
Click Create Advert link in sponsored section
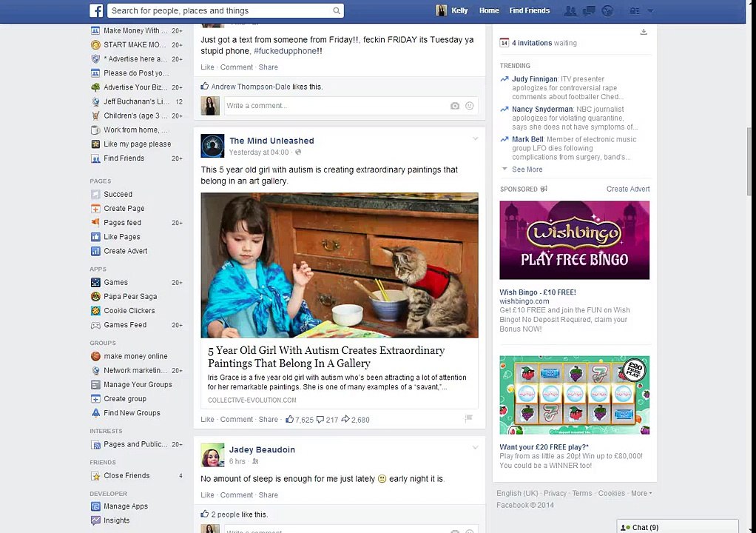click(628, 189)
